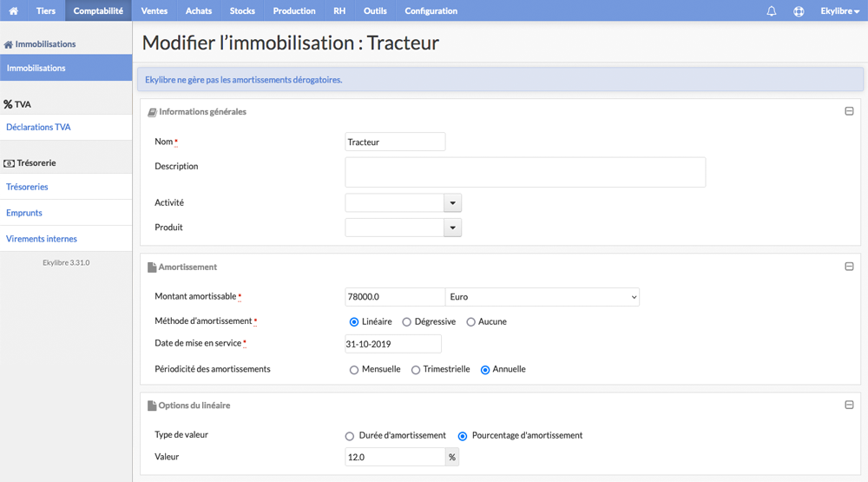Click the Valeur field showing 12.0

click(395, 457)
